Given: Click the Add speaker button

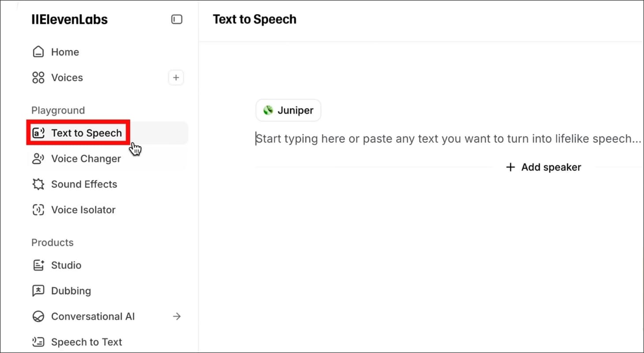Looking at the screenshot, I should (543, 167).
